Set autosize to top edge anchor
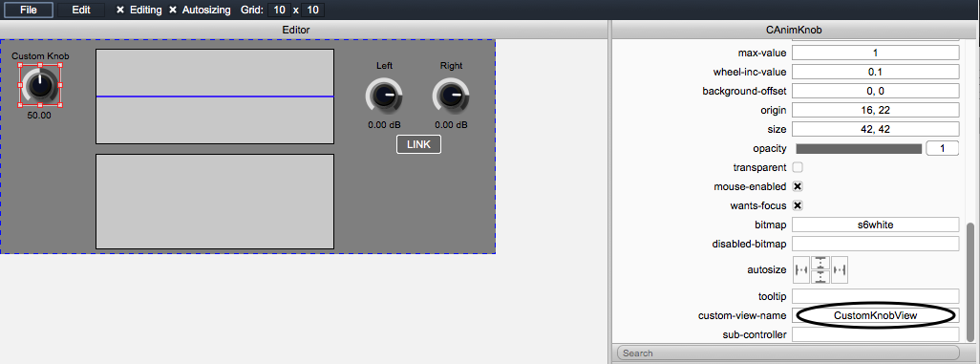 click(x=820, y=263)
